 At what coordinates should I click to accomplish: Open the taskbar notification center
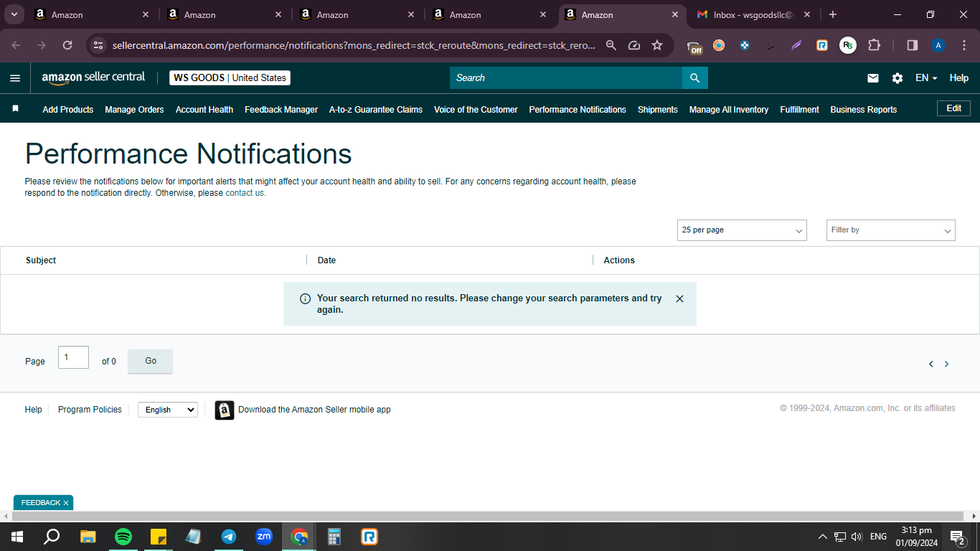coord(957,537)
